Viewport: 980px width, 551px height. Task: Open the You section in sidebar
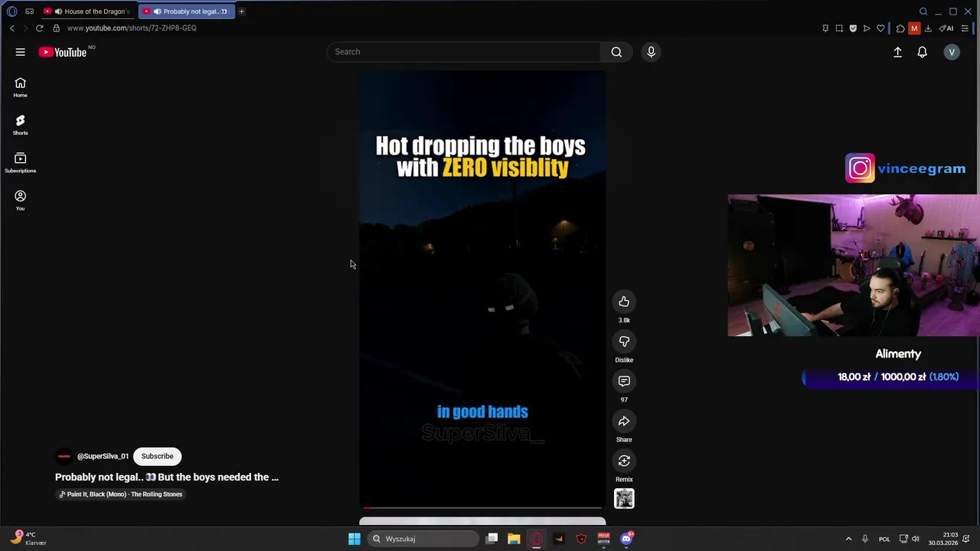21,201
